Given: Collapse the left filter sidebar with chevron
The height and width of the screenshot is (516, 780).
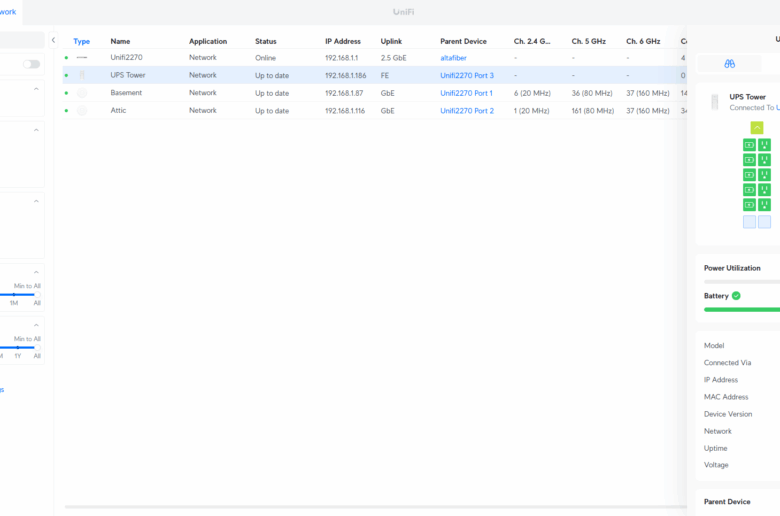Looking at the screenshot, I should click(53, 41).
